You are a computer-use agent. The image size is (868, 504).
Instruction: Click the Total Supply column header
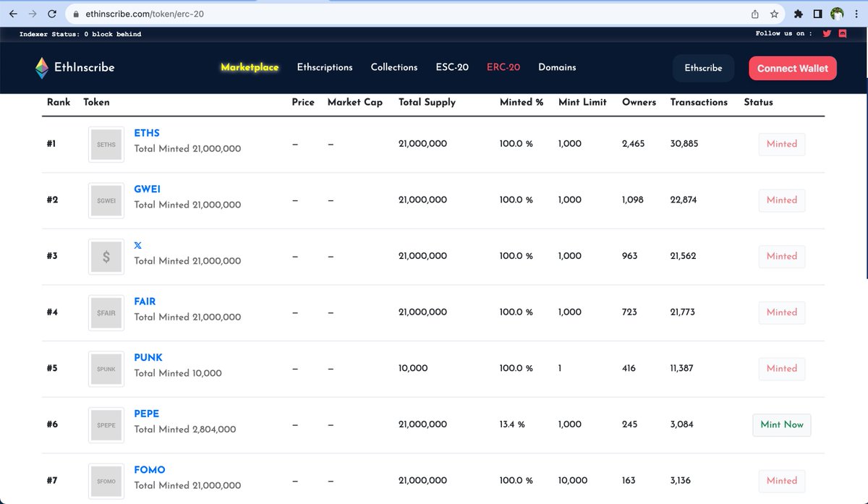pyautogui.click(x=427, y=102)
